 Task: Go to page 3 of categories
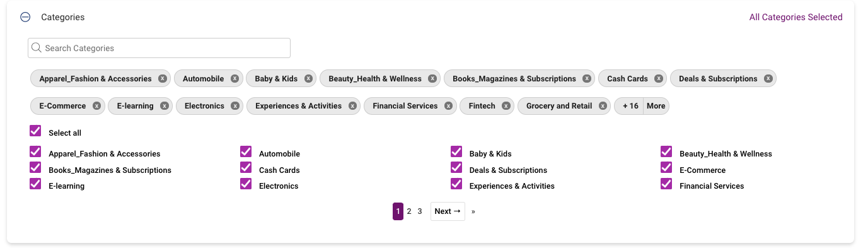coord(420,211)
